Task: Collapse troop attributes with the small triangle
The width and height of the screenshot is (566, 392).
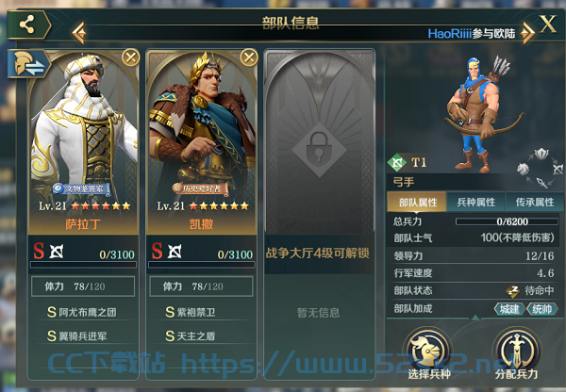Action: [x=475, y=318]
